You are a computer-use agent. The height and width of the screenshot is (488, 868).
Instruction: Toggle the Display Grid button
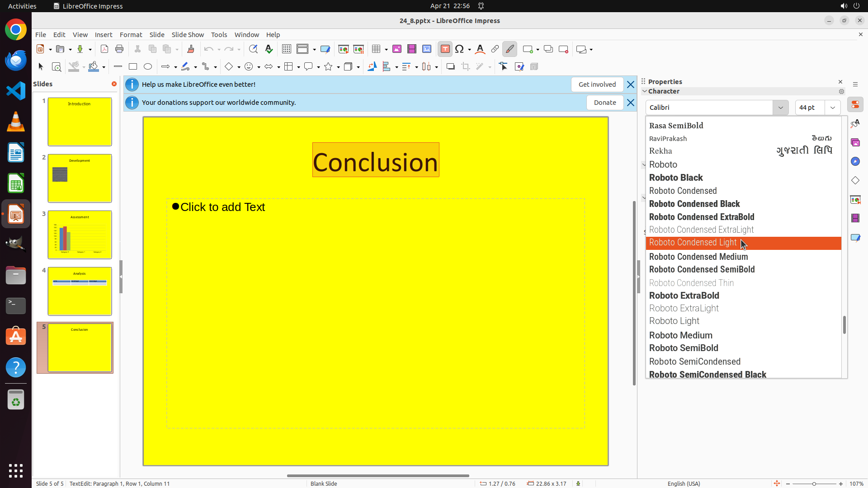(287, 49)
